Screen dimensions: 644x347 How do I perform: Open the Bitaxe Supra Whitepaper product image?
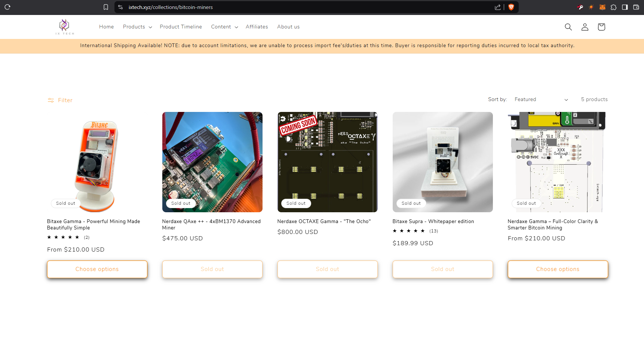coord(443,162)
